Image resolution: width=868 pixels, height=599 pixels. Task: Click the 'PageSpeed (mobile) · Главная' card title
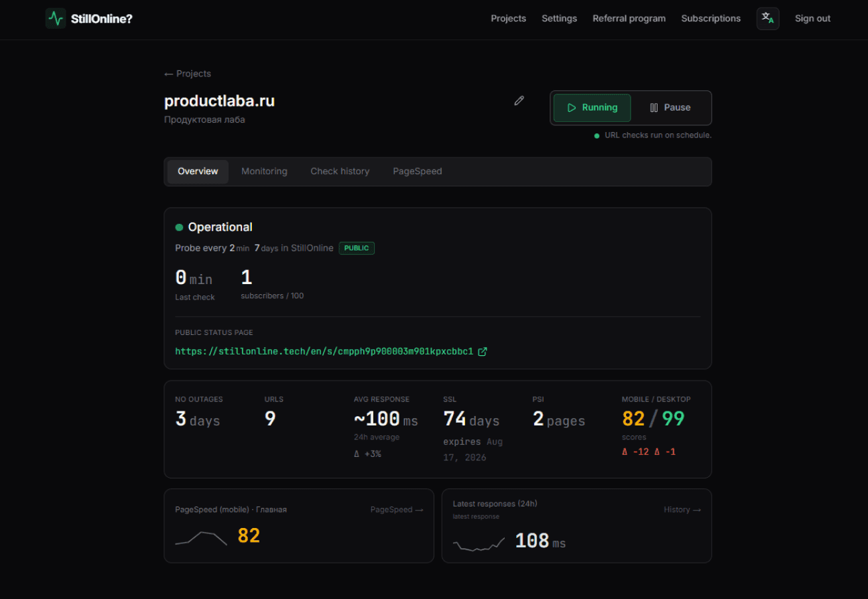click(x=231, y=510)
